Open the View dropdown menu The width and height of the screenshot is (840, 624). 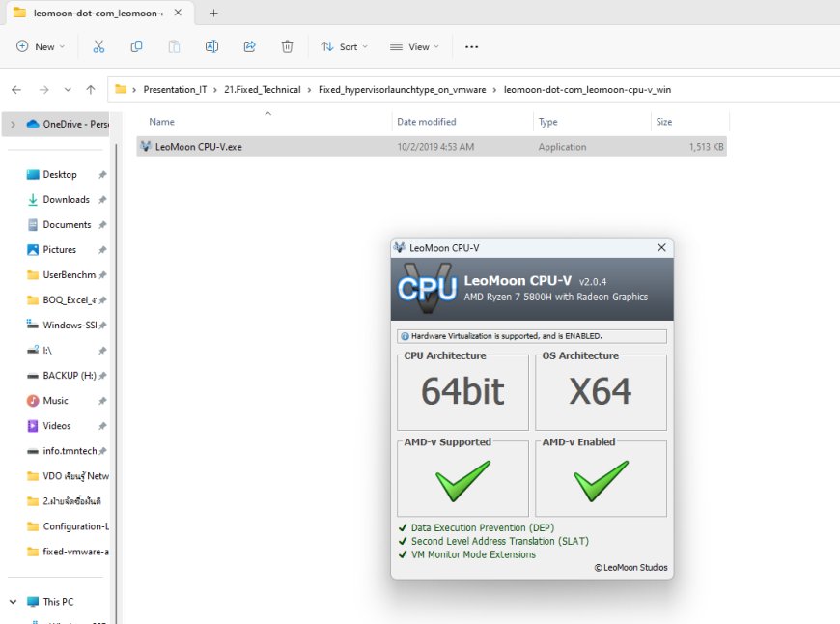[414, 46]
